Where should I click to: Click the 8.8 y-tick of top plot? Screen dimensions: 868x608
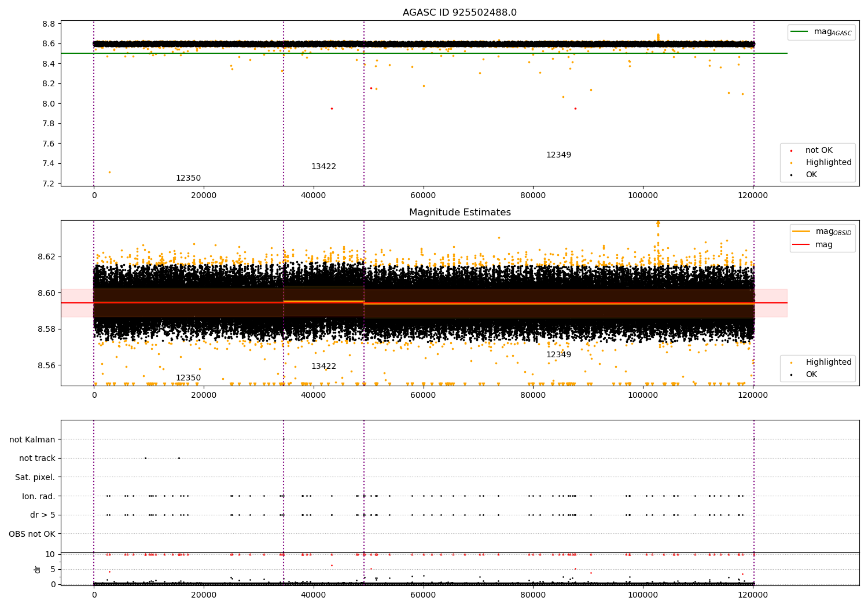(49, 24)
